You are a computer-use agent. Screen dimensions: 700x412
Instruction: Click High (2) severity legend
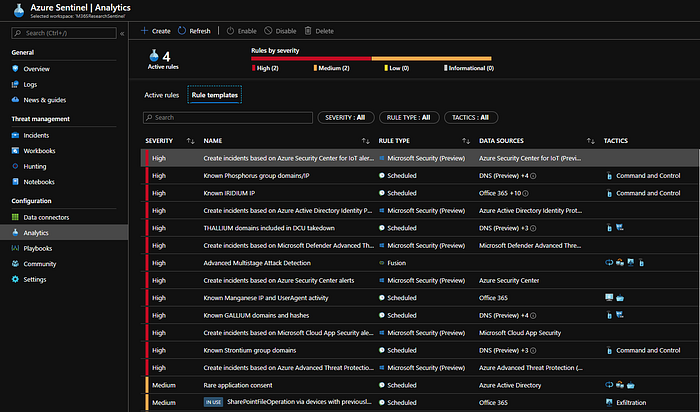coord(266,68)
